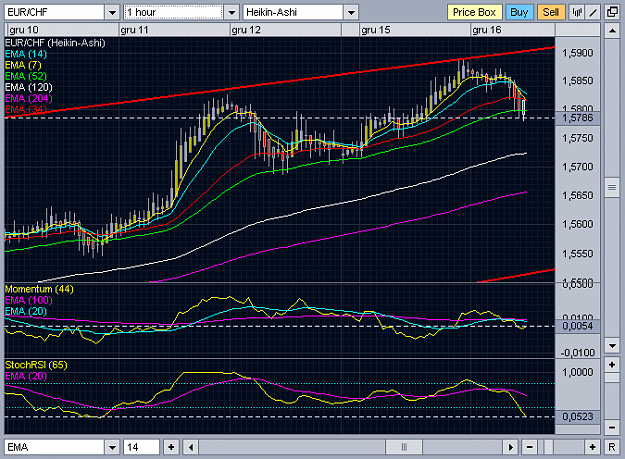The height and width of the screenshot is (459, 625).
Task: Click the Sell button
Action: coord(550,12)
